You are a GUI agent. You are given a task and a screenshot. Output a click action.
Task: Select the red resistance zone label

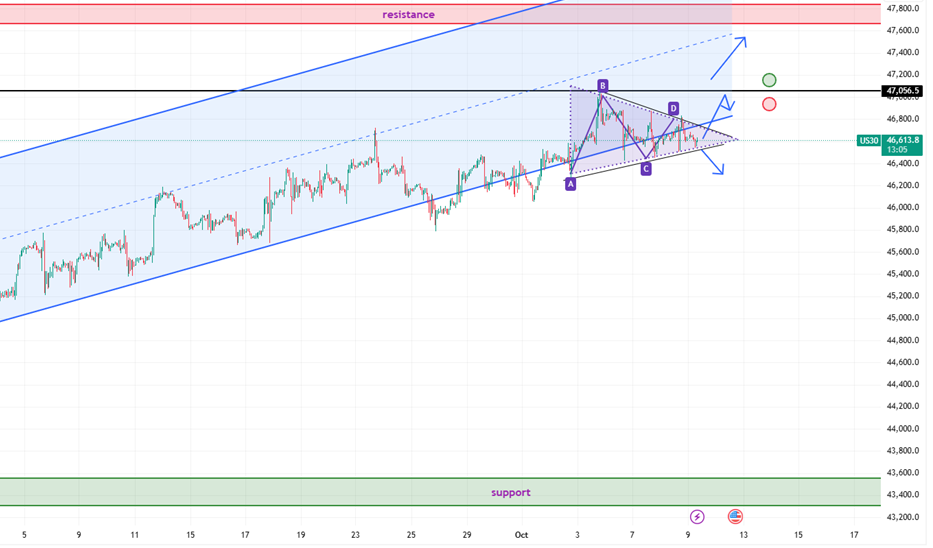pyautogui.click(x=408, y=15)
